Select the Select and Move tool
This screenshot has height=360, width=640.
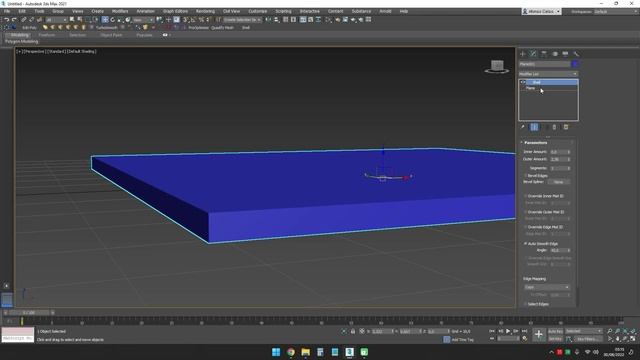(105, 20)
